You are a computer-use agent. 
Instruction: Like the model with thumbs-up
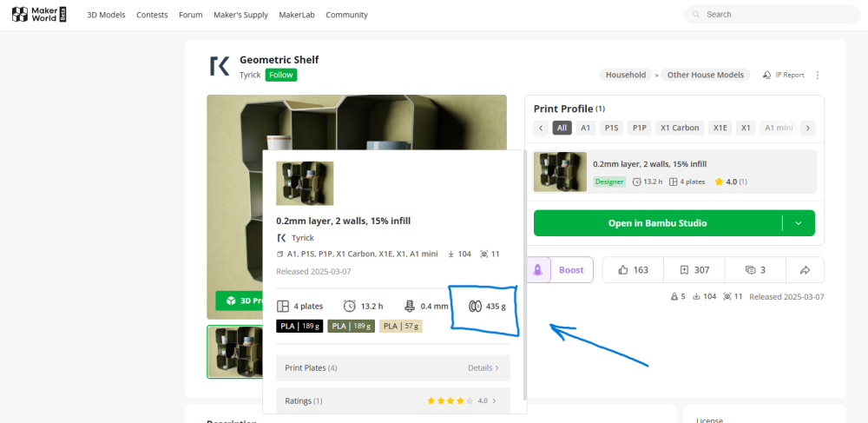click(x=633, y=270)
